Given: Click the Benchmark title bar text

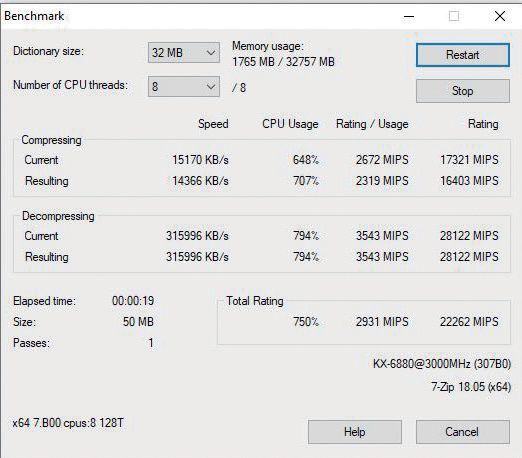Looking at the screenshot, I should coord(34,16).
